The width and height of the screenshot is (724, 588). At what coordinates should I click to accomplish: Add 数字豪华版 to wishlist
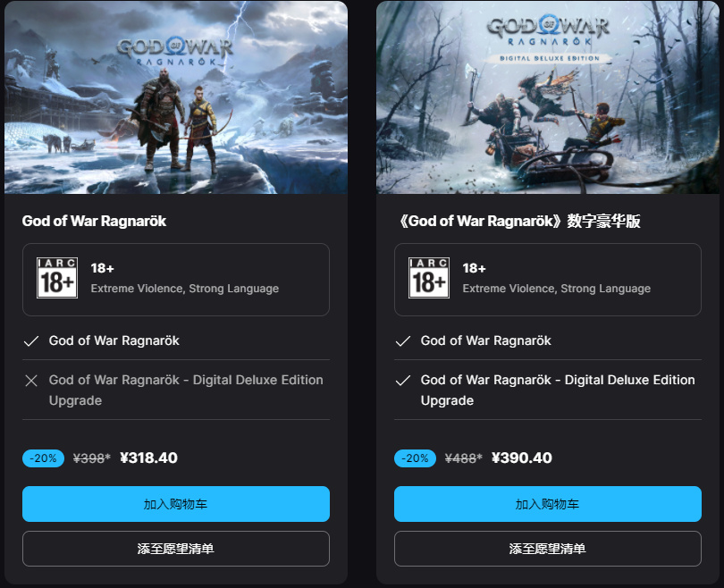[x=548, y=549]
